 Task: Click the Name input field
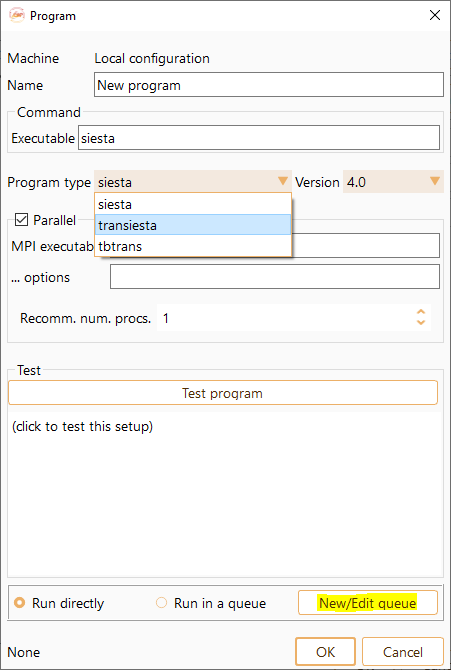point(268,85)
